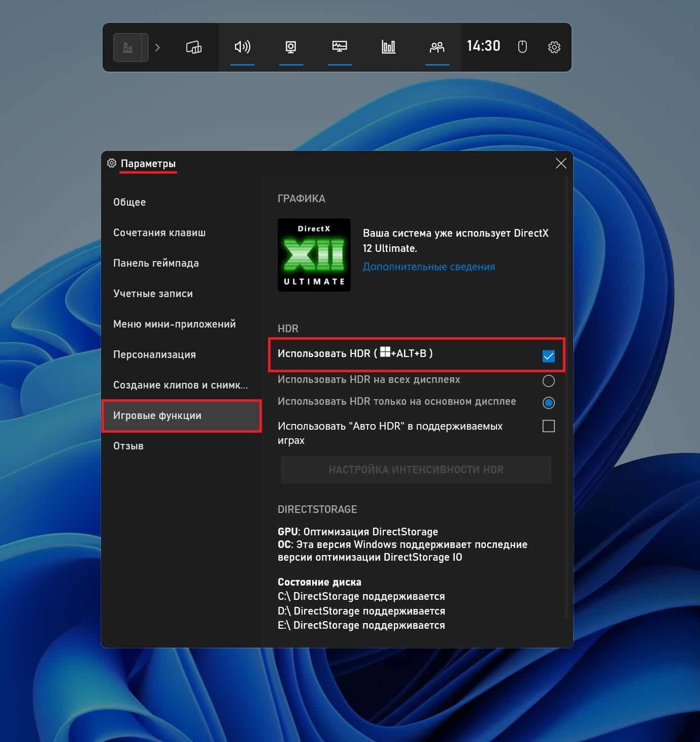Select "Использовать HDR на всех дисплеях" radio
Screen dimensions: 700x742
point(548,381)
